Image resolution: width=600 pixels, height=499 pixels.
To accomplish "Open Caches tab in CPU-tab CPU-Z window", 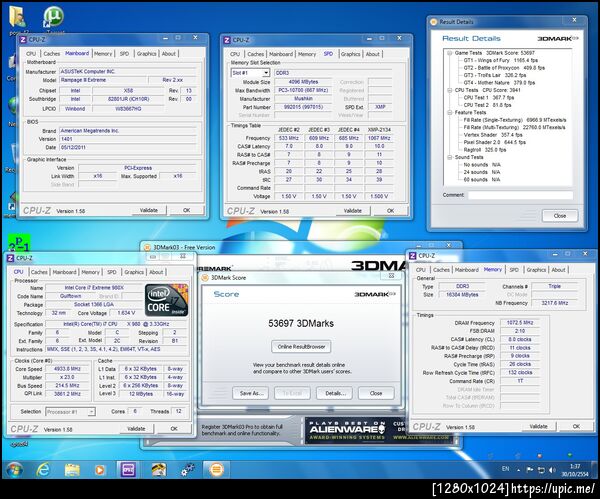I will click(x=39, y=272).
